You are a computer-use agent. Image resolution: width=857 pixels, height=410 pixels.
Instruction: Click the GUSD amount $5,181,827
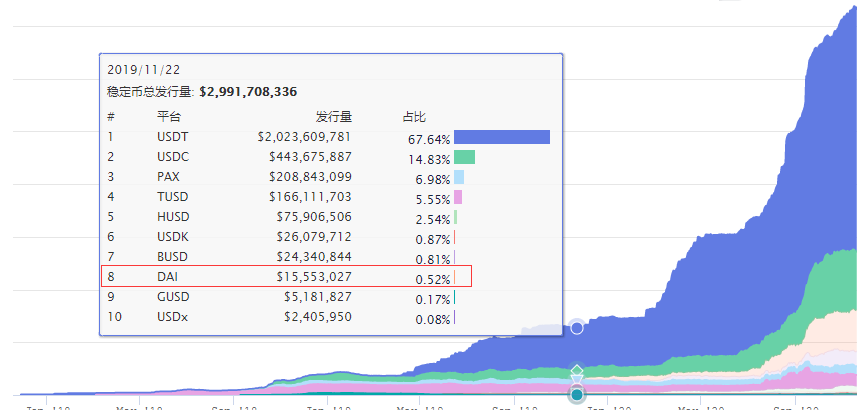coord(318,297)
